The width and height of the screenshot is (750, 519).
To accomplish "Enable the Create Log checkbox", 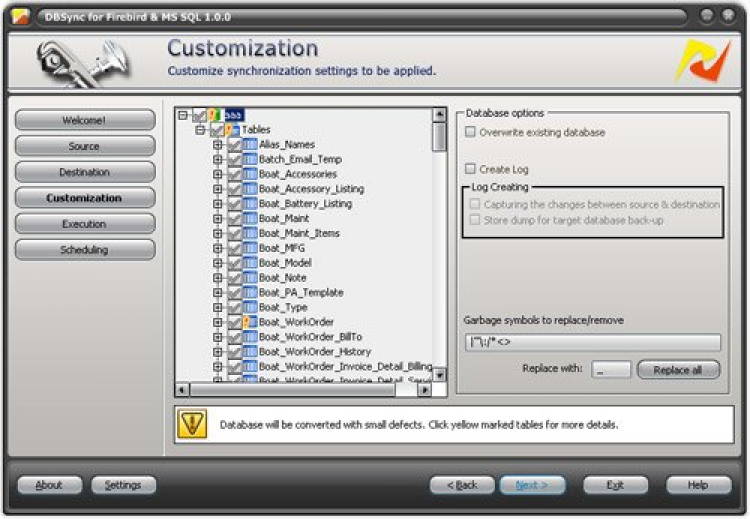I will [471, 168].
